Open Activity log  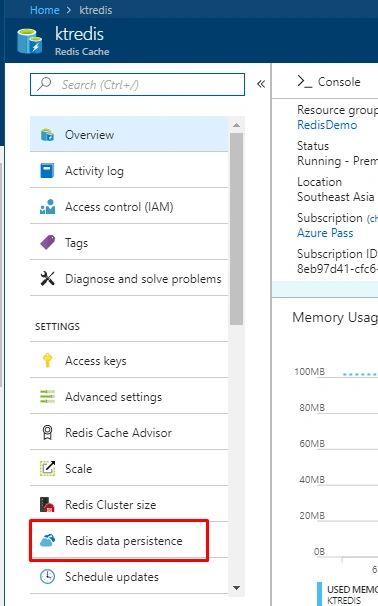(129, 170)
